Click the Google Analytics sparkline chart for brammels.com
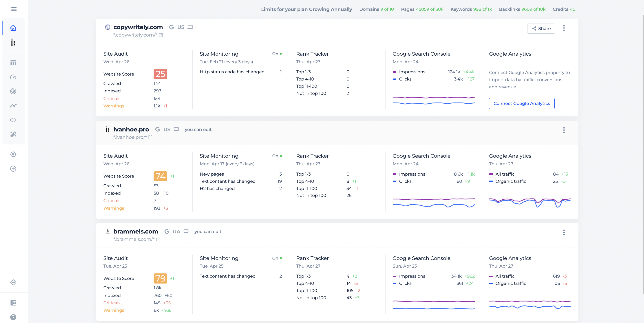644x323 pixels. tap(530, 305)
